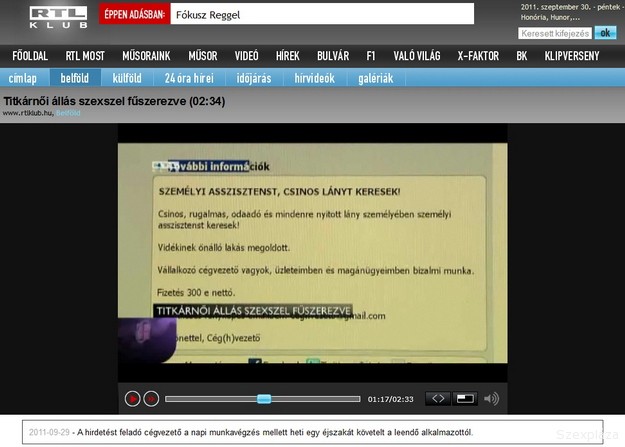Switch to the időjárás tab
625x447 pixels.
click(254, 78)
